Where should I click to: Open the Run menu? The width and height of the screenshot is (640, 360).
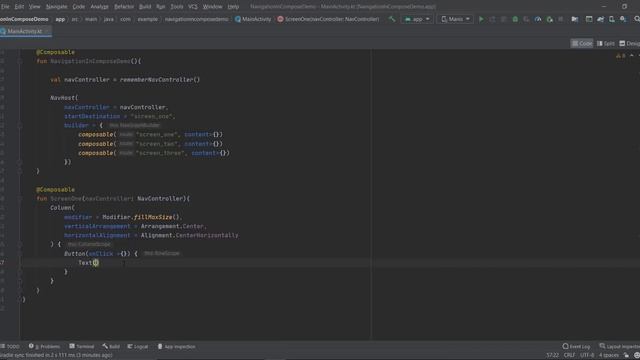(x=160, y=7)
